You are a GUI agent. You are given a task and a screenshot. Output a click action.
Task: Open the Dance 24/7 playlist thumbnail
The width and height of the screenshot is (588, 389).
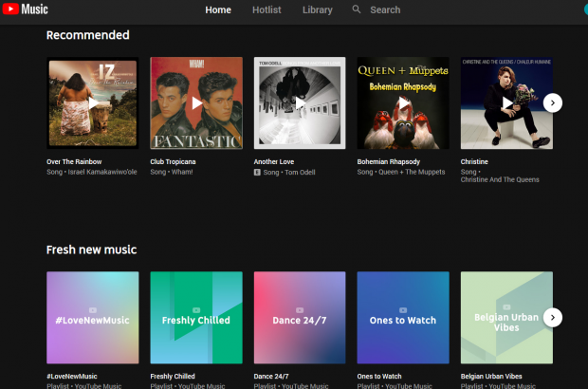tap(300, 317)
